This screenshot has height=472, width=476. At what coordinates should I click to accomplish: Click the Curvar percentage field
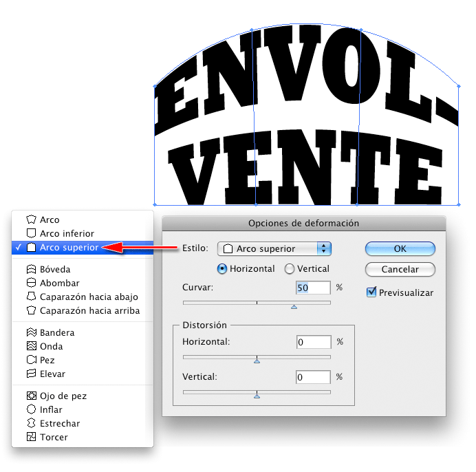[313, 288]
